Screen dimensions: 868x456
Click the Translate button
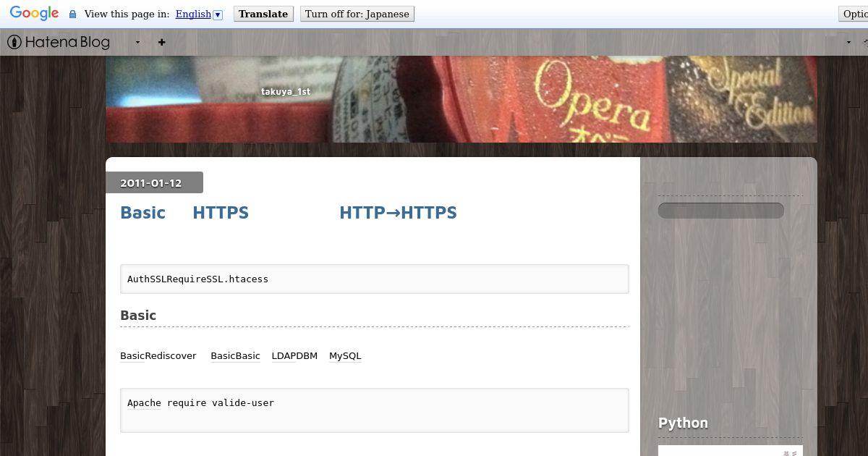click(263, 14)
